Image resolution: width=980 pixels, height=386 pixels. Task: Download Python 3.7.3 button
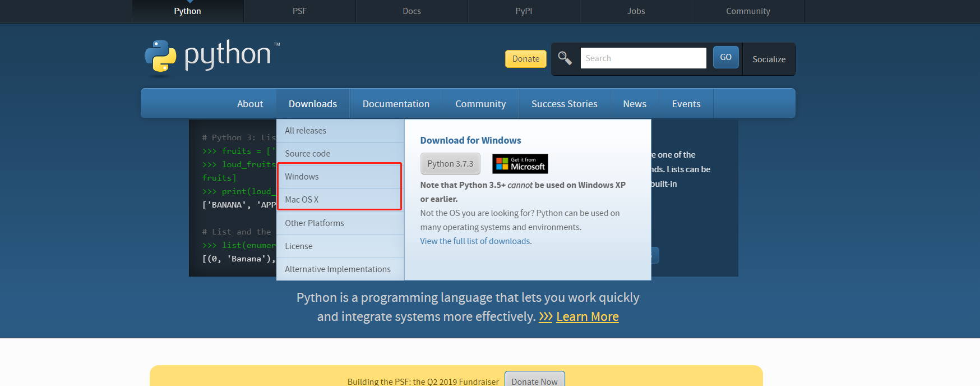[x=450, y=164]
